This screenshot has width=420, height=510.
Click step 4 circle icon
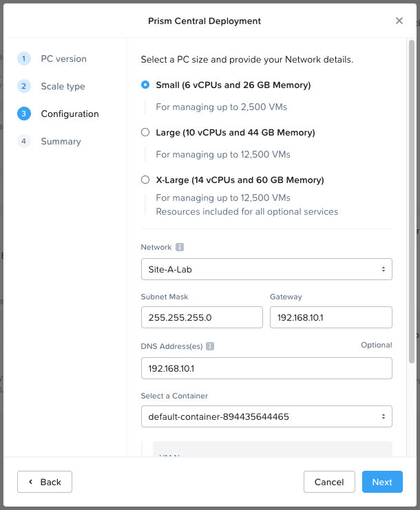click(x=24, y=141)
